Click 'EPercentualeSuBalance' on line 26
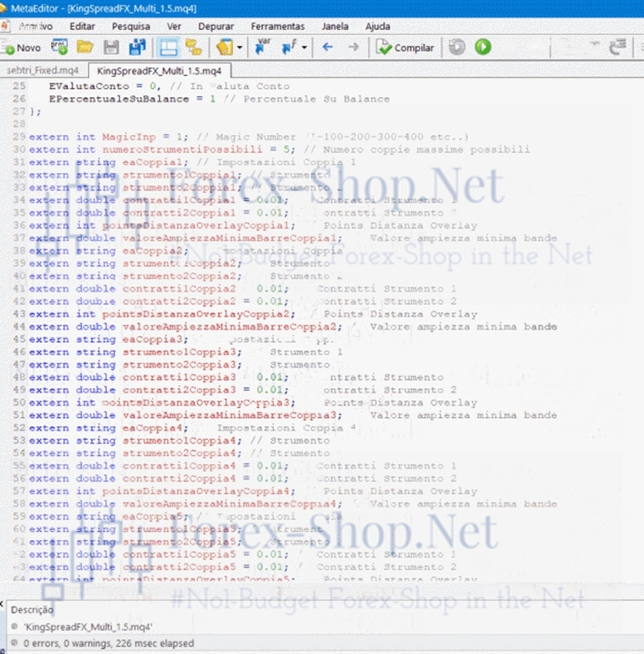The width and height of the screenshot is (644, 654). [119, 99]
